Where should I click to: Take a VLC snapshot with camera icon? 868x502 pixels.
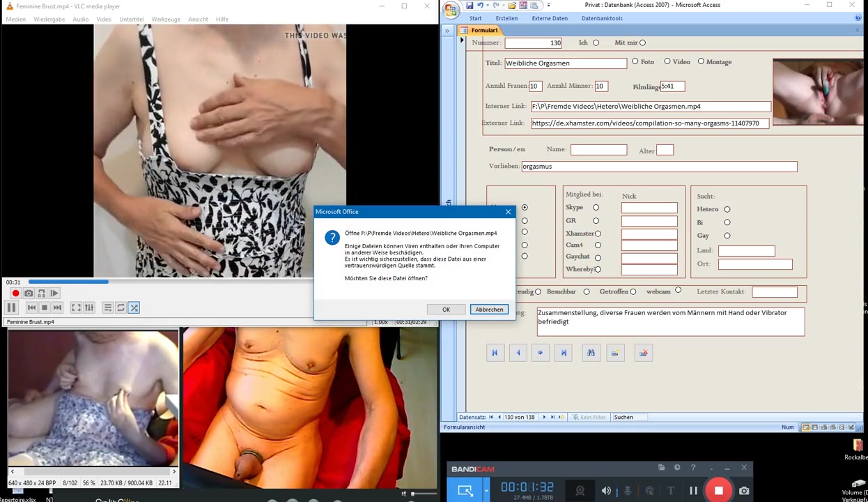(x=29, y=294)
